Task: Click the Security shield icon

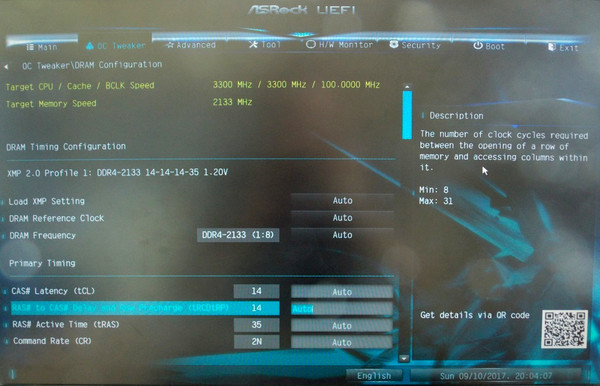Action: (x=393, y=45)
